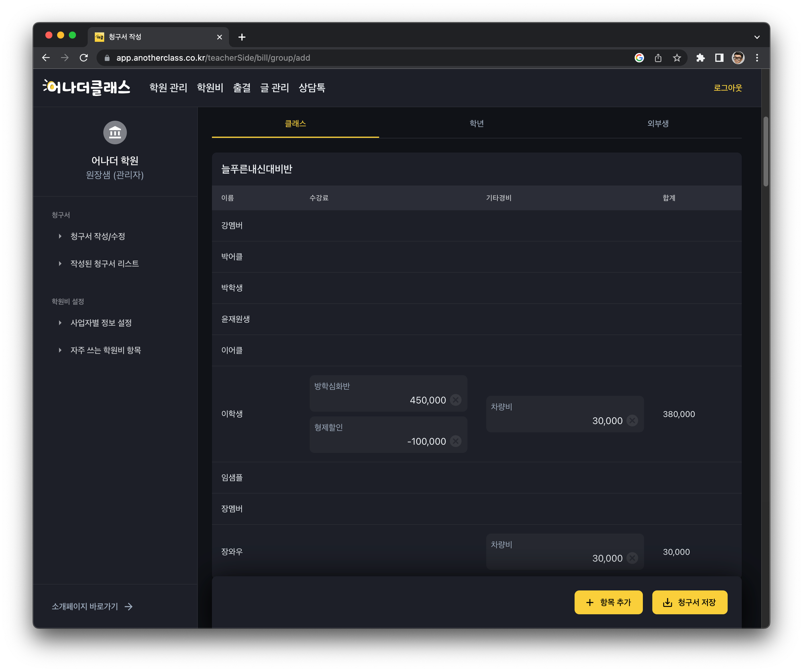
Task: Select the 임샘플 student row
Action: (477, 477)
